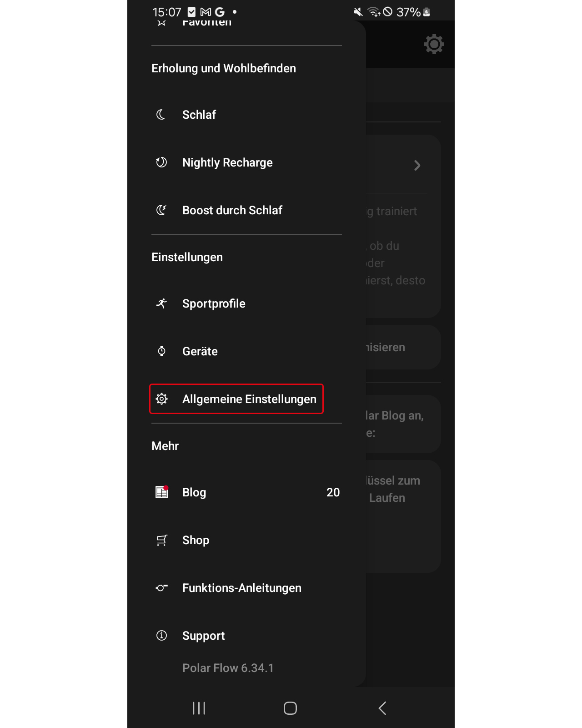Image resolution: width=582 pixels, height=728 pixels.
Task: Tap the Funktions-Anleitungen whistle icon
Action: pos(161,588)
